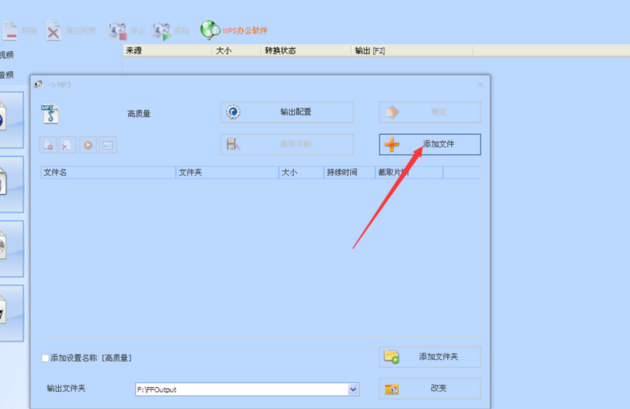630x409 pixels.
Task: Click the 添加文件 add file button
Action: click(x=430, y=144)
